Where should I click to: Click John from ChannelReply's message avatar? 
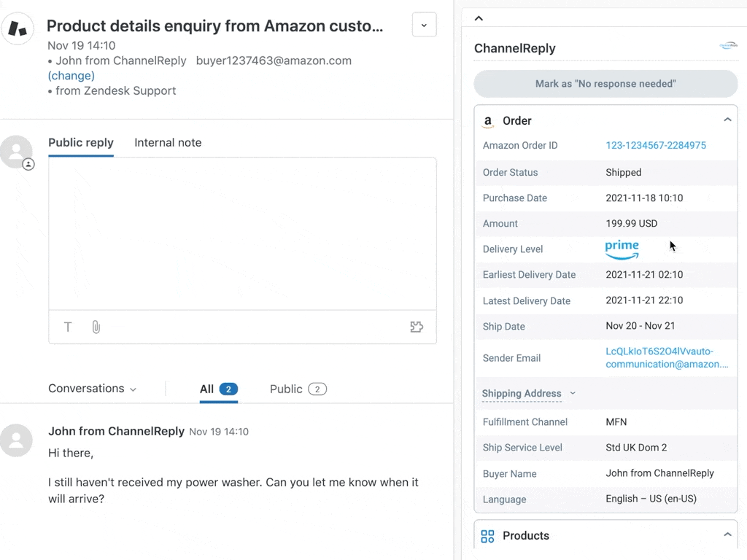pos(16,440)
